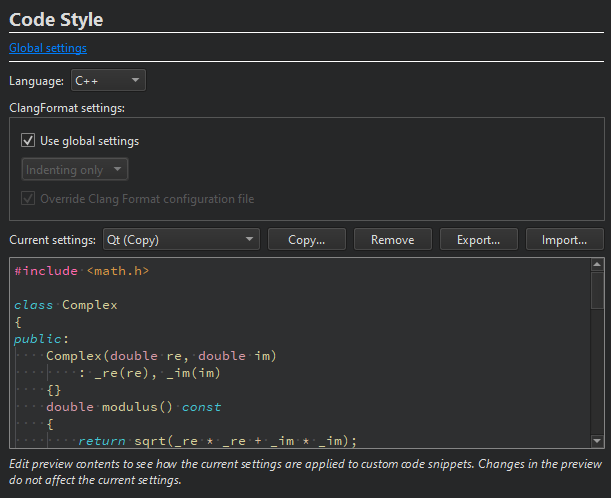Click the Complex(double re, double im) constructor line

click(x=160, y=355)
